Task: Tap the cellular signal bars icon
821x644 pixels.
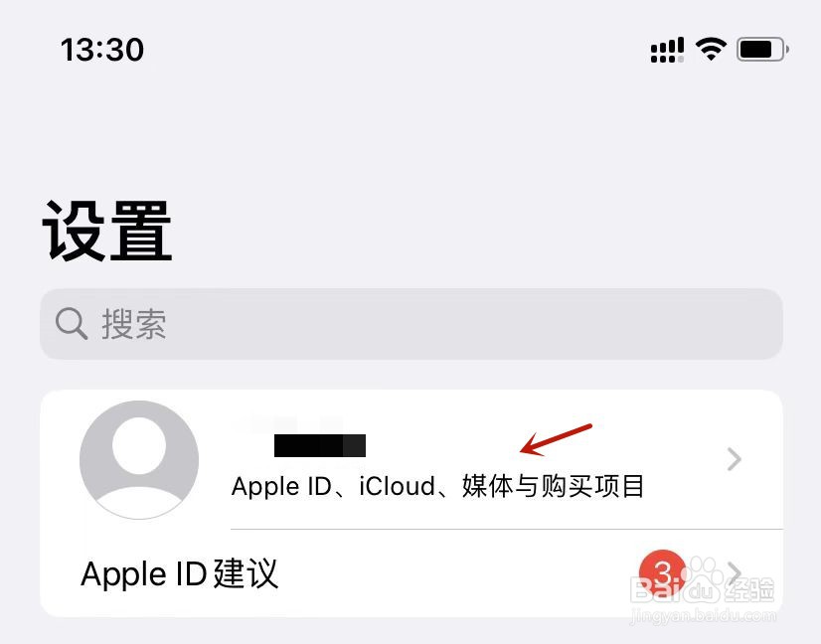Action: pyautogui.click(x=667, y=50)
